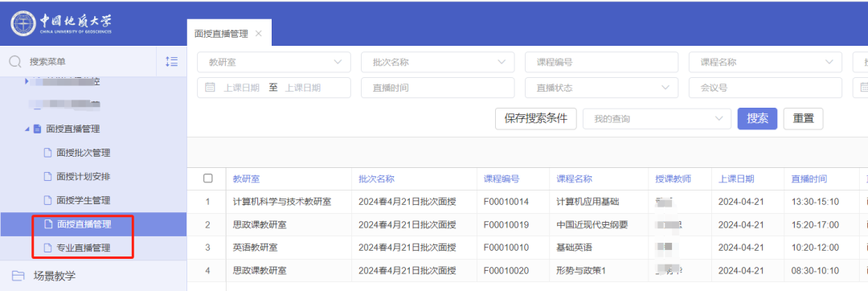The image size is (868, 291).
Task: Open the 直播状态 dropdown filter
Action: click(x=602, y=88)
